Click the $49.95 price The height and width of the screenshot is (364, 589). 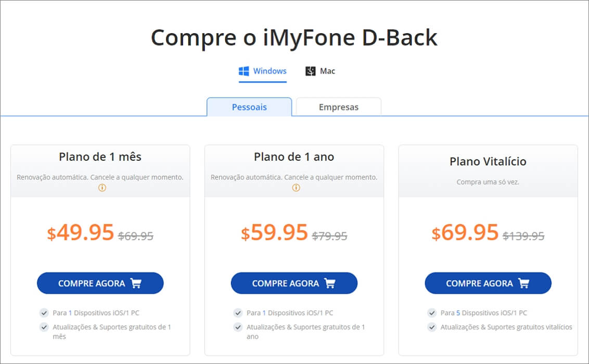[x=80, y=232]
